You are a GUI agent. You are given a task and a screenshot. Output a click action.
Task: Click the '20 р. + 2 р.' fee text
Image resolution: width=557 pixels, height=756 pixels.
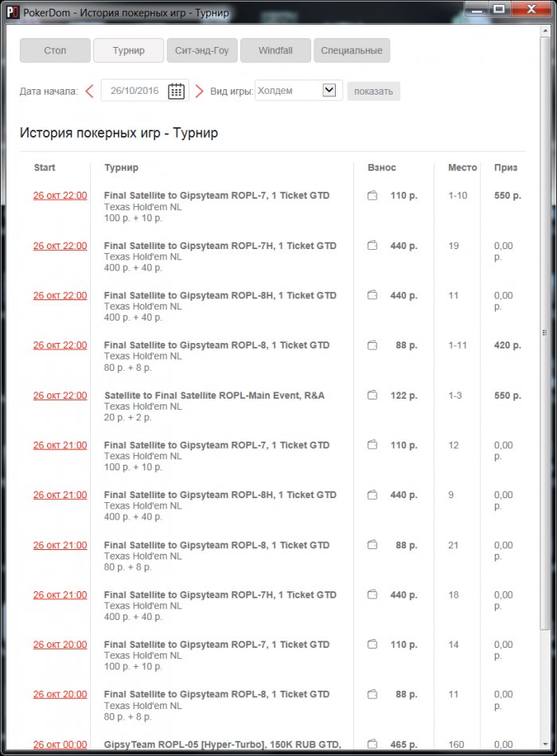[128, 418]
